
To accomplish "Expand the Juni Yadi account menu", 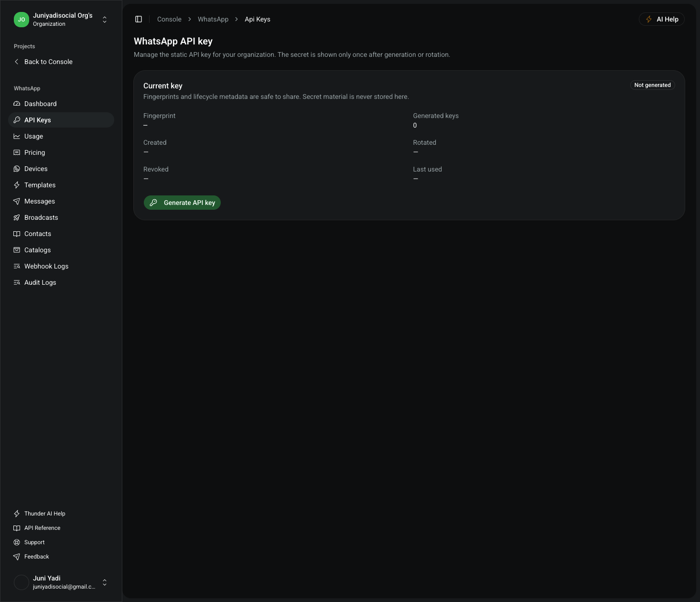I will pyautogui.click(x=61, y=582).
